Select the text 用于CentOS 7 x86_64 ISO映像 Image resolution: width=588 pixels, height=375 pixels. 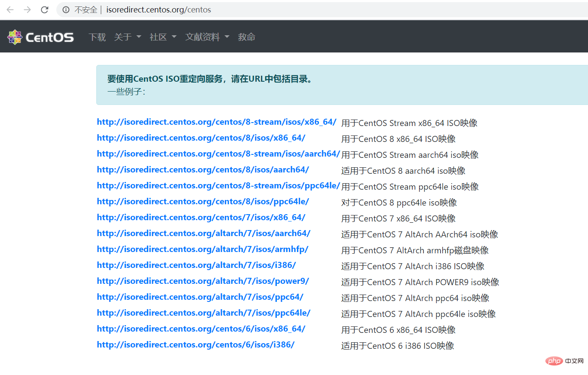pyautogui.click(x=398, y=218)
